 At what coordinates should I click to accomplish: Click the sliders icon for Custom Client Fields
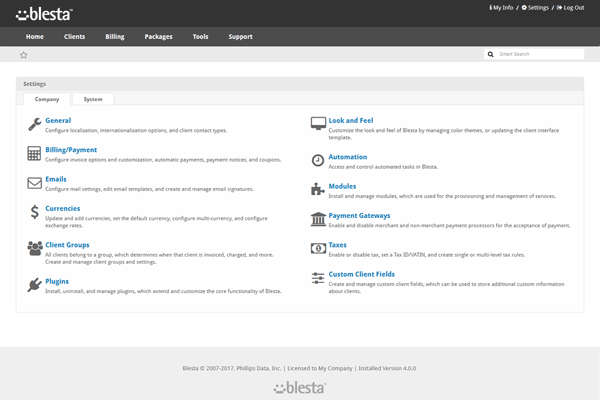click(318, 278)
